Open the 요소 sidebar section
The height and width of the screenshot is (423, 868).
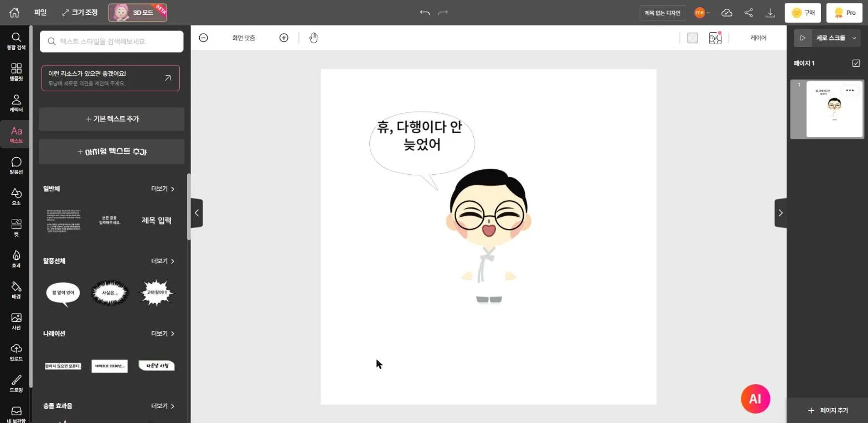(x=16, y=196)
